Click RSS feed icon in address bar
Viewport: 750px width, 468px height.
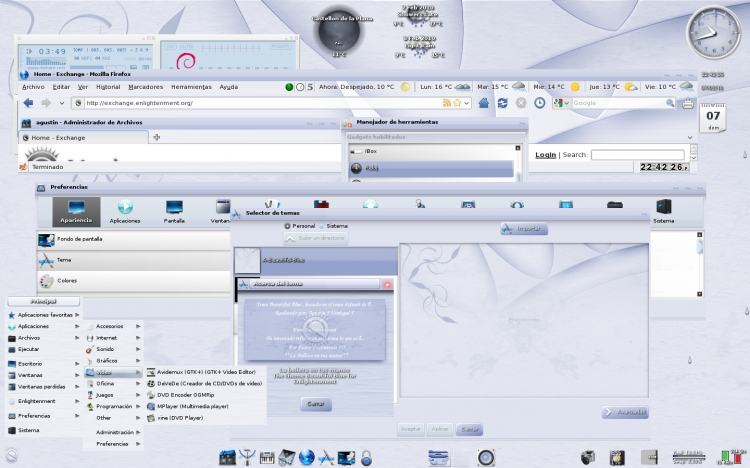click(x=447, y=103)
